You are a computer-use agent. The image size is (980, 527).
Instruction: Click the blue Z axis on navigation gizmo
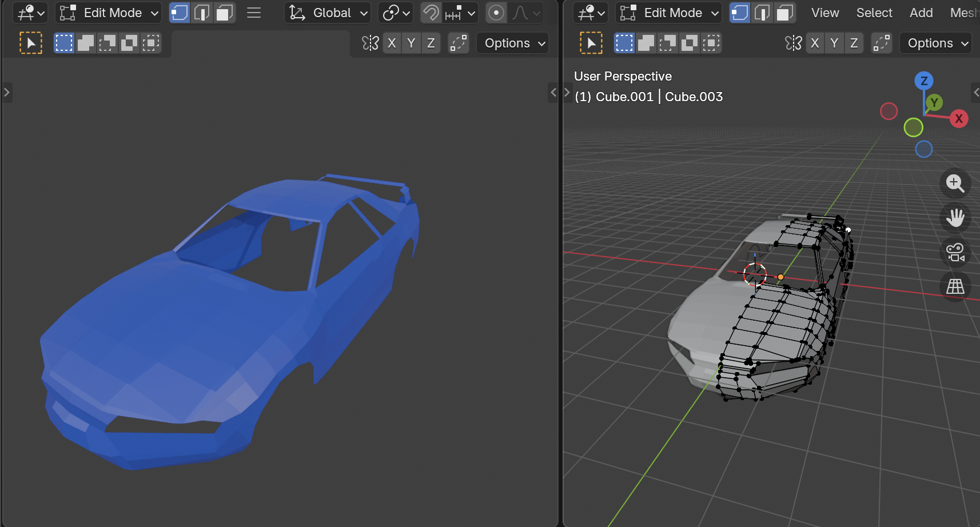point(924,81)
